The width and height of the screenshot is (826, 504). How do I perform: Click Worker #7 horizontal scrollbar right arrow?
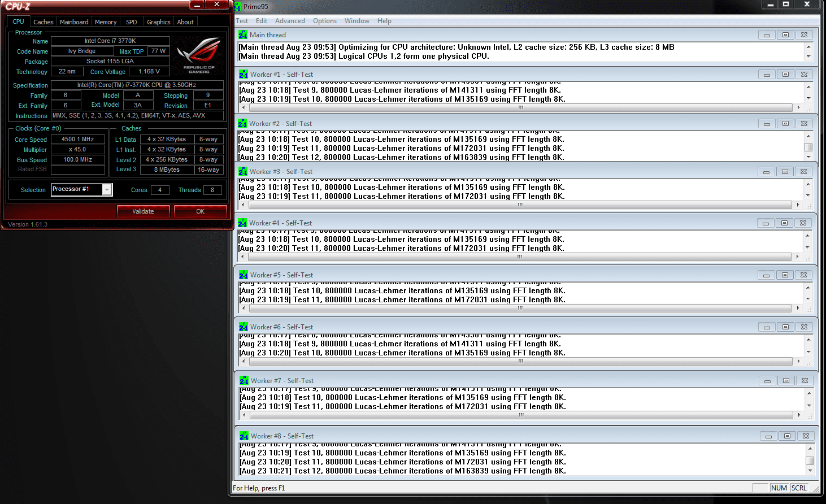pos(799,415)
